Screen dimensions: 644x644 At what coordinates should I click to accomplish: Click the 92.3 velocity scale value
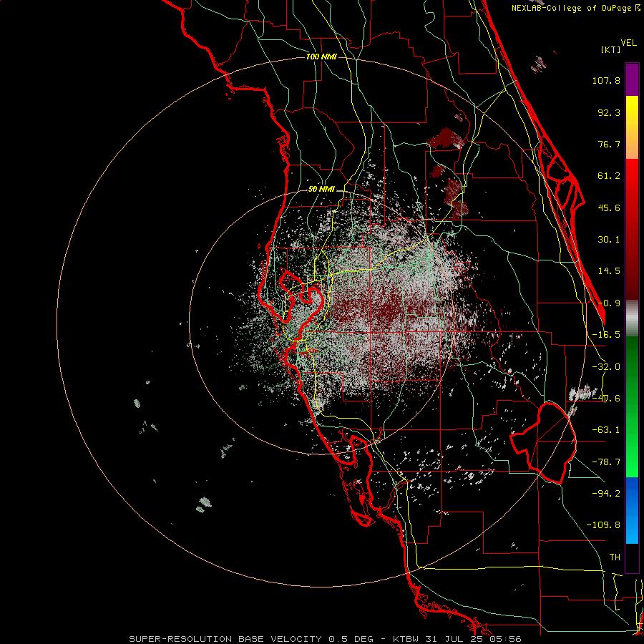click(609, 112)
